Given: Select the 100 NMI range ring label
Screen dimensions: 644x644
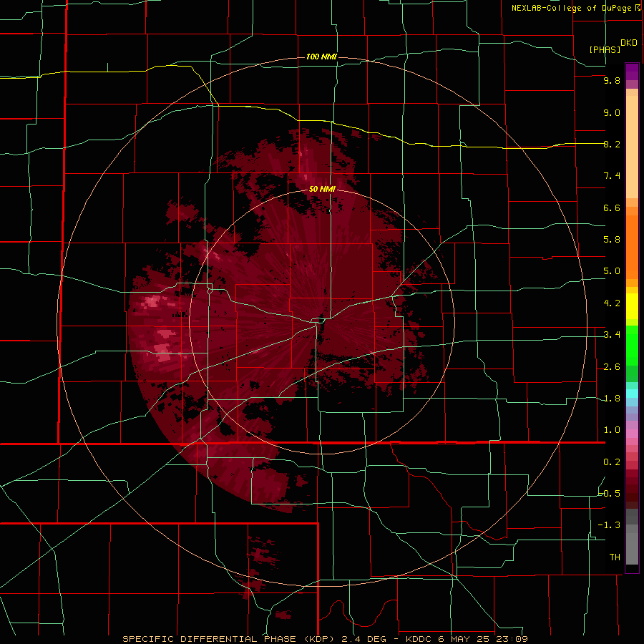Looking at the screenshot, I should pyautogui.click(x=321, y=57).
